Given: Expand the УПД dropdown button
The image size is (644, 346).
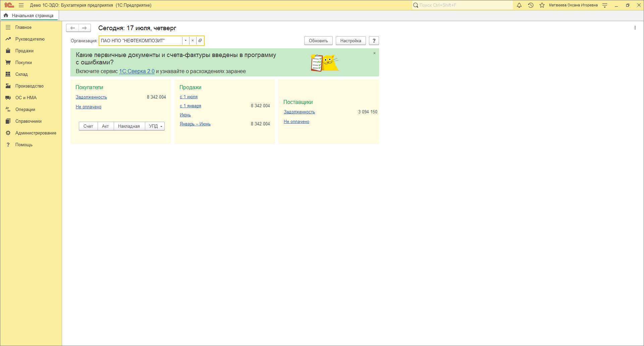Looking at the screenshot, I should (161, 126).
